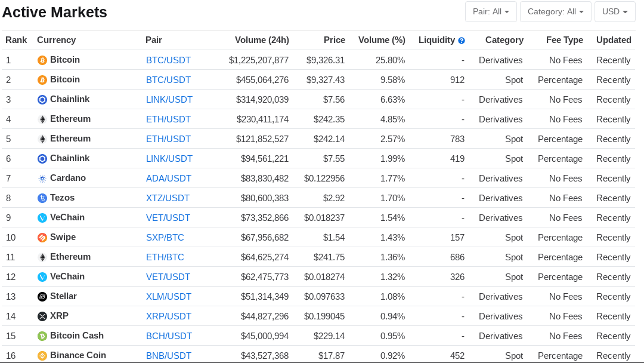Click the Ethereum icon in rank 4 row

coord(42,119)
